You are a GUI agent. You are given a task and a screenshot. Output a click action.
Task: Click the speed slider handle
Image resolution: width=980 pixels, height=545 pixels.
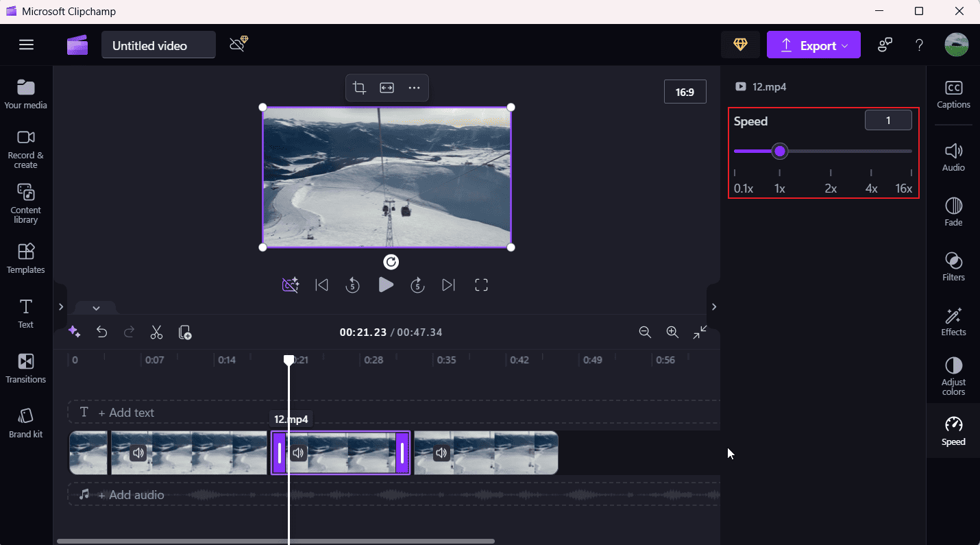coord(780,151)
